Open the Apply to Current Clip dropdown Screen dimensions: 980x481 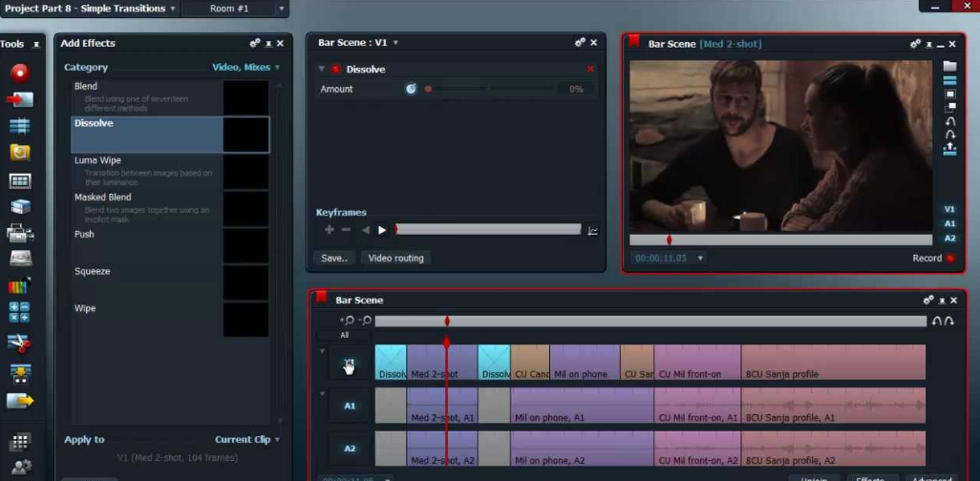[278, 440]
